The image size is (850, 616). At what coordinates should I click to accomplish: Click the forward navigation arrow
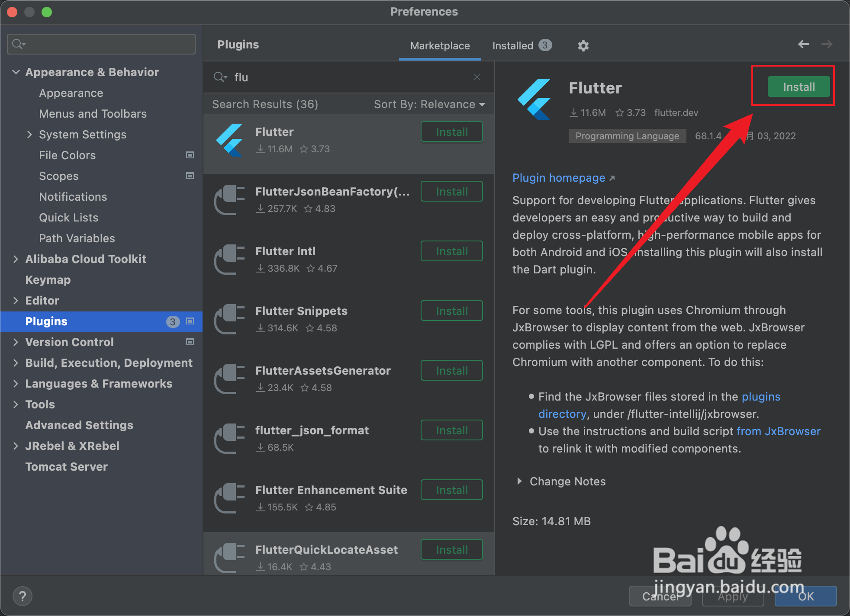click(x=827, y=44)
